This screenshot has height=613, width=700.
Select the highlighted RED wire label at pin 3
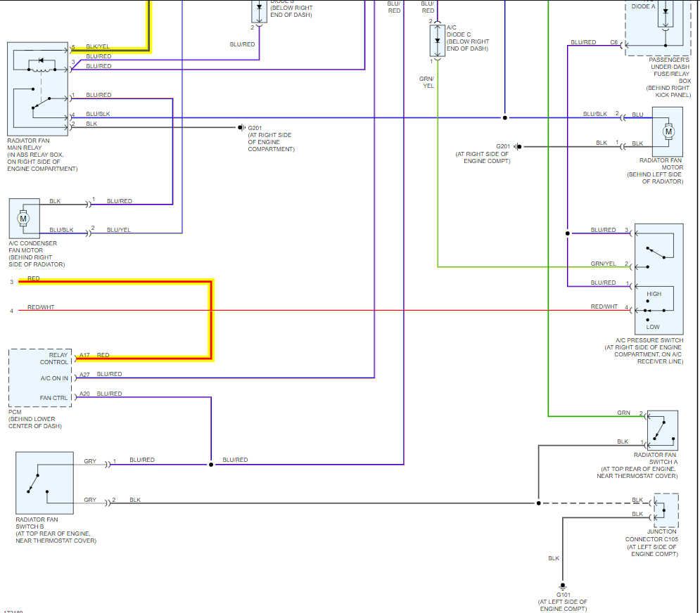coord(34,278)
